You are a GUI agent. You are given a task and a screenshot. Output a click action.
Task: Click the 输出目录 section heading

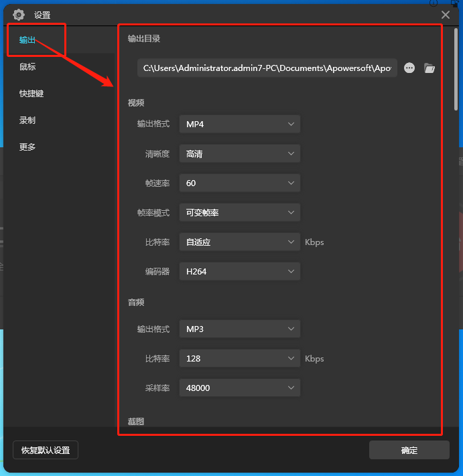pyautogui.click(x=144, y=39)
